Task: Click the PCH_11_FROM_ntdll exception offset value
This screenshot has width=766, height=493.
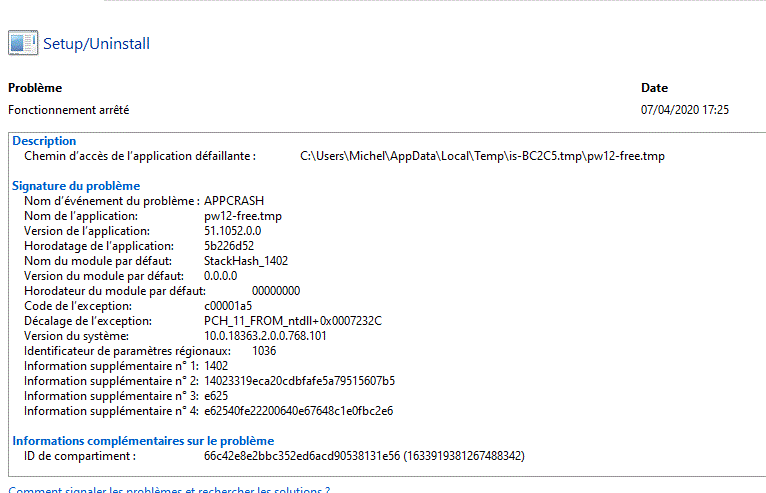Action: coord(293,321)
